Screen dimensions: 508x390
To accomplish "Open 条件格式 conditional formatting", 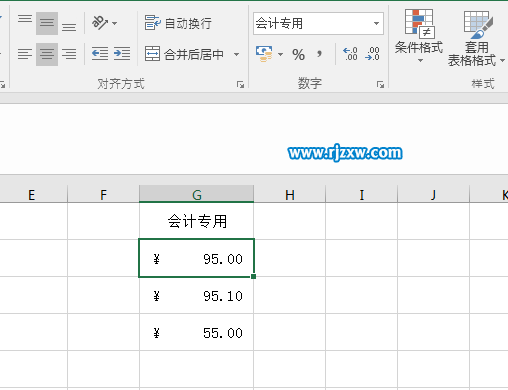I will tap(419, 36).
